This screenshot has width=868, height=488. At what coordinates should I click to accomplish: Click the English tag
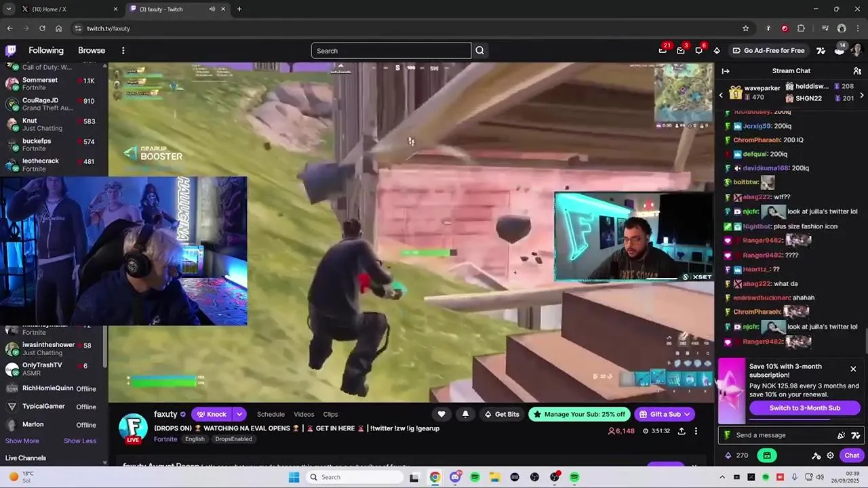tap(195, 439)
